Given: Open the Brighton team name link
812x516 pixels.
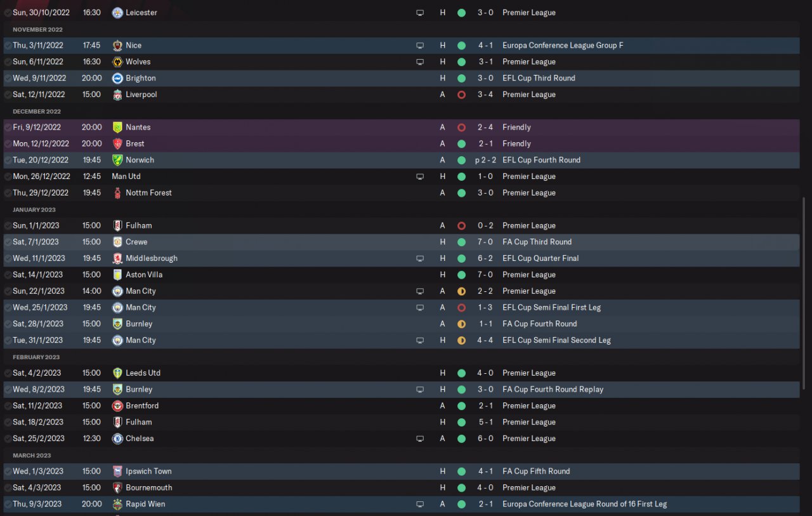Looking at the screenshot, I should (140, 78).
